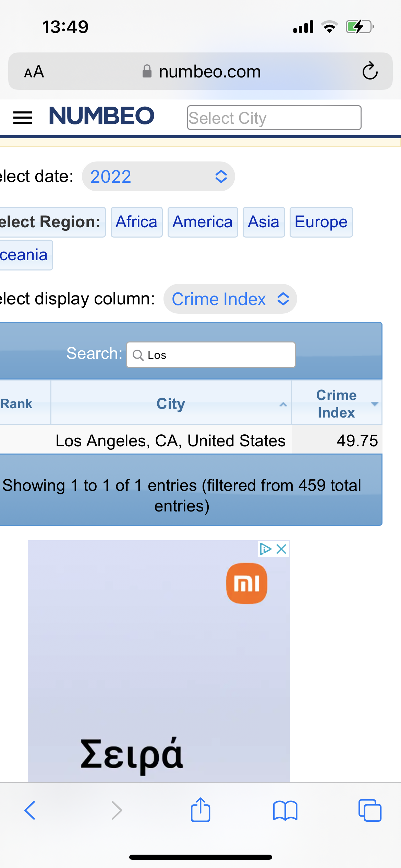Sort table by City column

click(171, 403)
